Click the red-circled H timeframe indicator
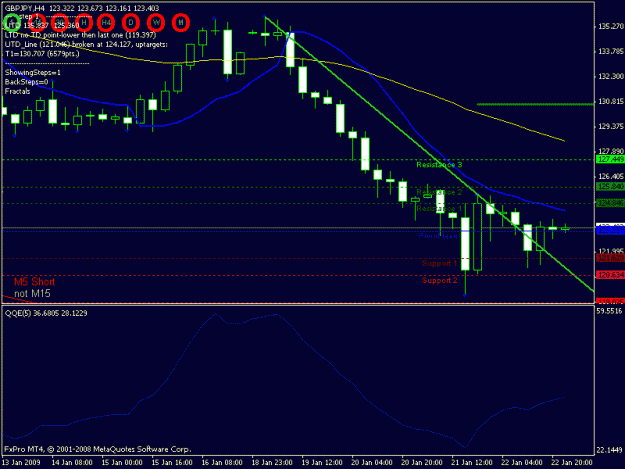 click(84, 22)
